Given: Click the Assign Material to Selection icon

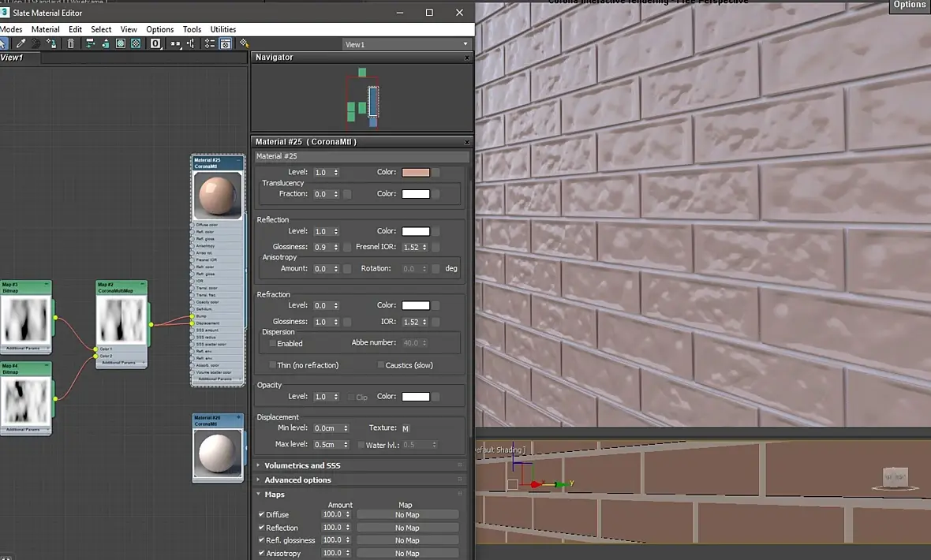Looking at the screenshot, I should pyautogui.click(x=52, y=44).
